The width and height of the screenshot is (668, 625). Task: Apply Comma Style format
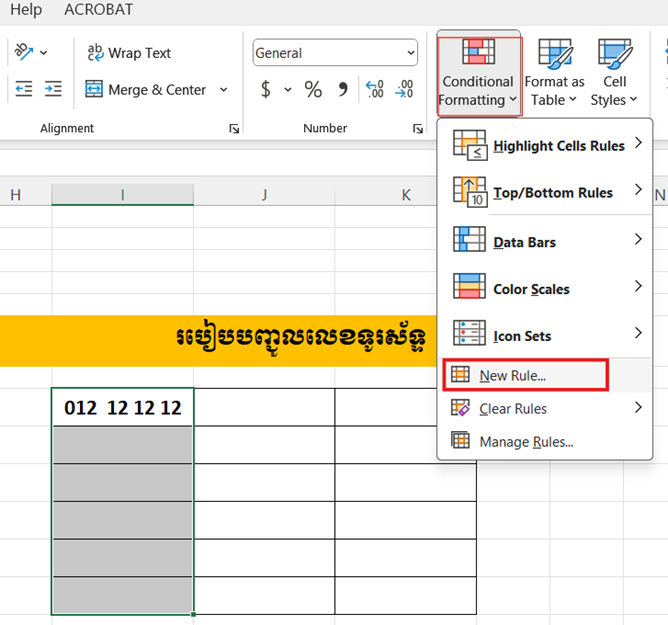343,89
